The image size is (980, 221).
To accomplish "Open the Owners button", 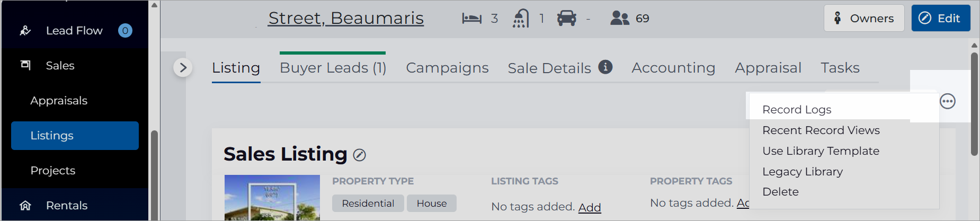I will [864, 18].
